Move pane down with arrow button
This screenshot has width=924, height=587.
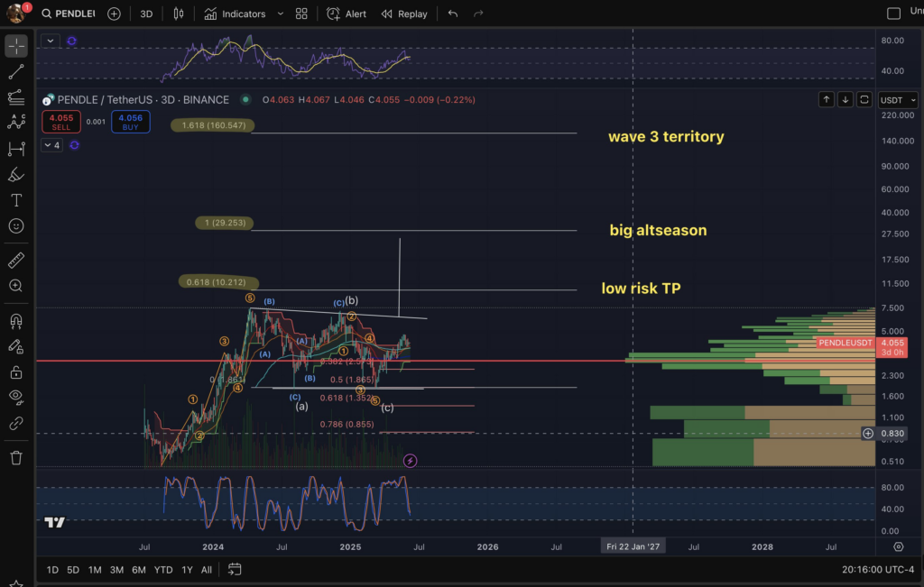[x=845, y=99]
